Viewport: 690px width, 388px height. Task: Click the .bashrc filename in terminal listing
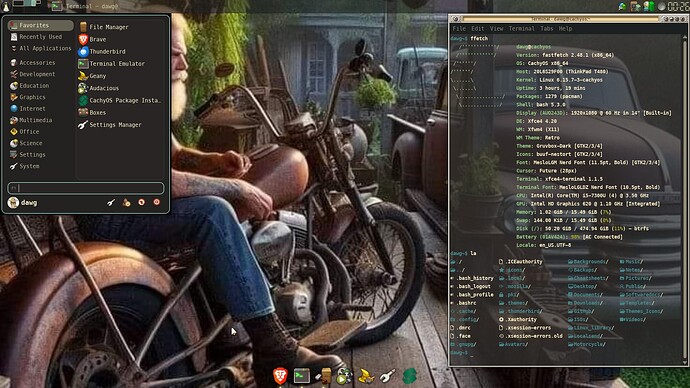[467, 303]
